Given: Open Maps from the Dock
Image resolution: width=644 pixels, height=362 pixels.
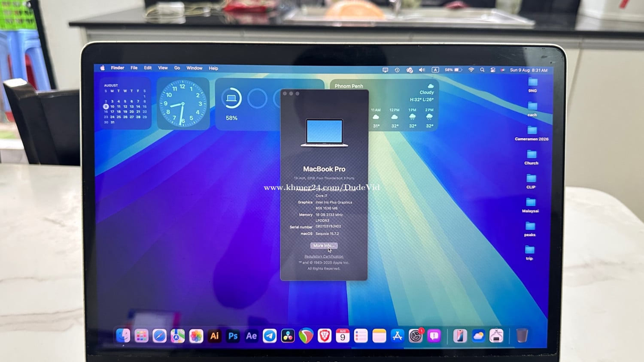Looking at the screenshot, I should (x=178, y=336).
